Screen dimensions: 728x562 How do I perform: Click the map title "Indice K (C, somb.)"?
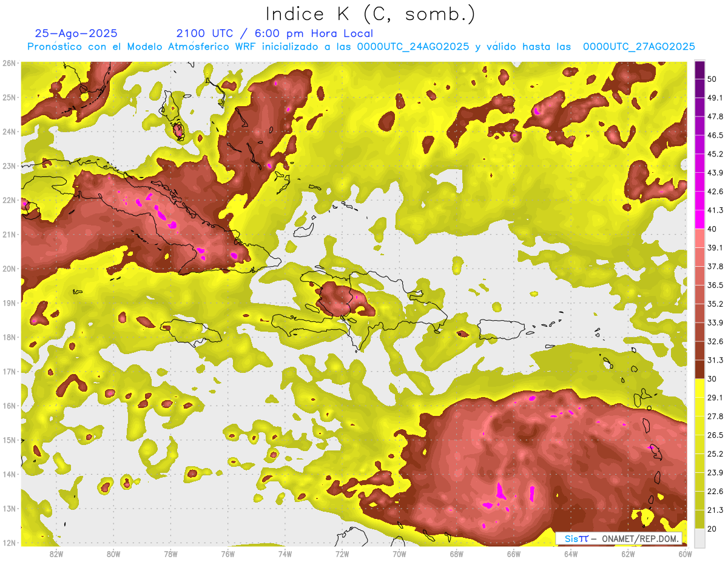(370, 14)
